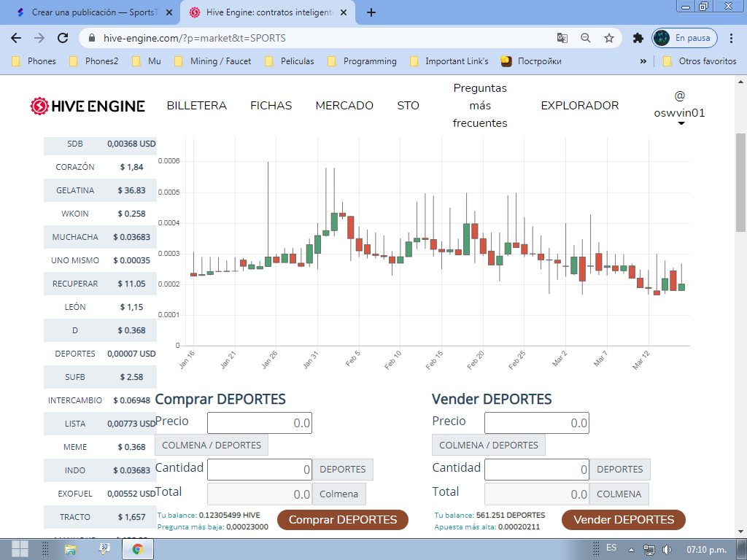Click the address bar URL

(194, 38)
